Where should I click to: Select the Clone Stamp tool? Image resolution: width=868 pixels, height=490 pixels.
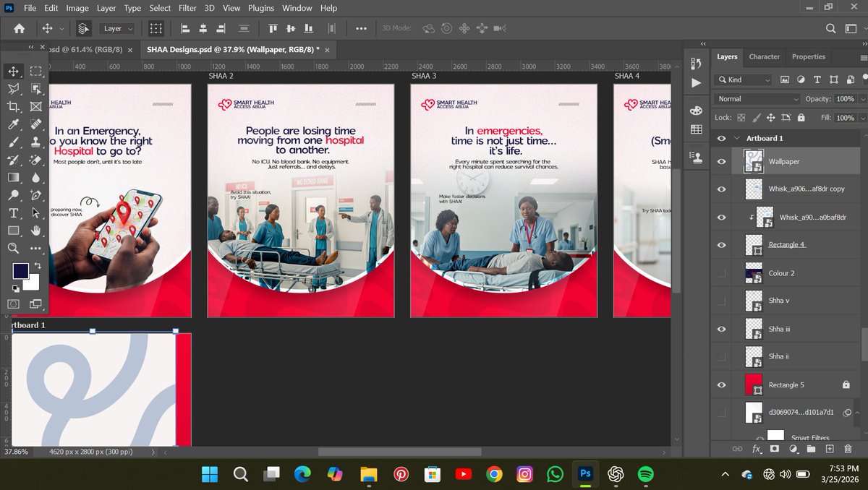(x=36, y=142)
